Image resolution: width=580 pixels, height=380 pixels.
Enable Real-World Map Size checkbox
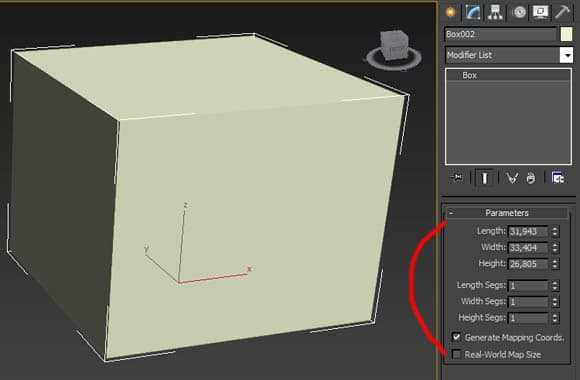coord(456,354)
